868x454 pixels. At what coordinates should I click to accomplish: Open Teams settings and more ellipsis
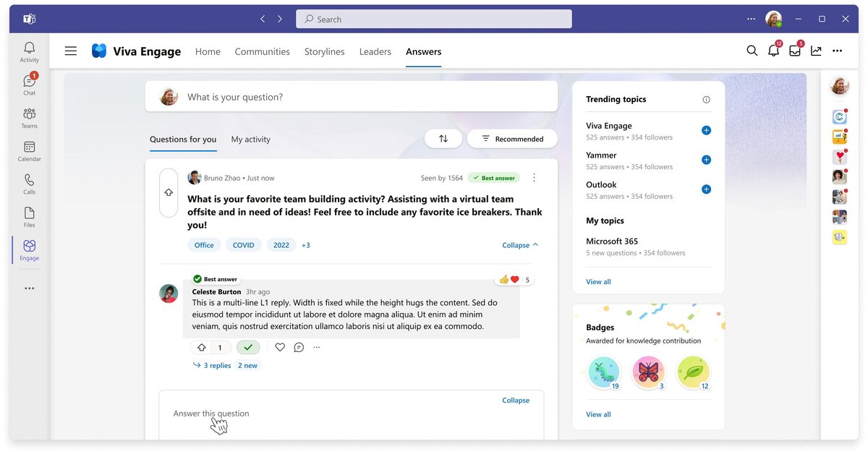(751, 19)
